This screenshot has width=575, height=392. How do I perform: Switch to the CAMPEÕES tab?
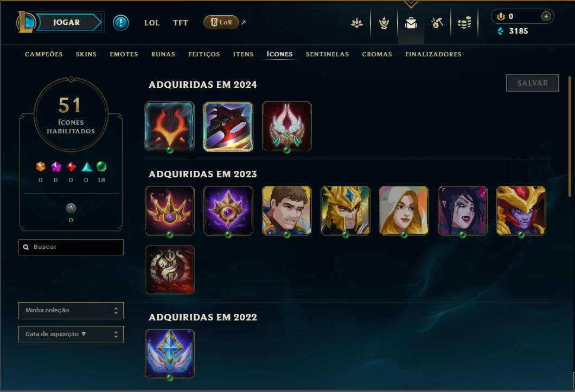43,54
